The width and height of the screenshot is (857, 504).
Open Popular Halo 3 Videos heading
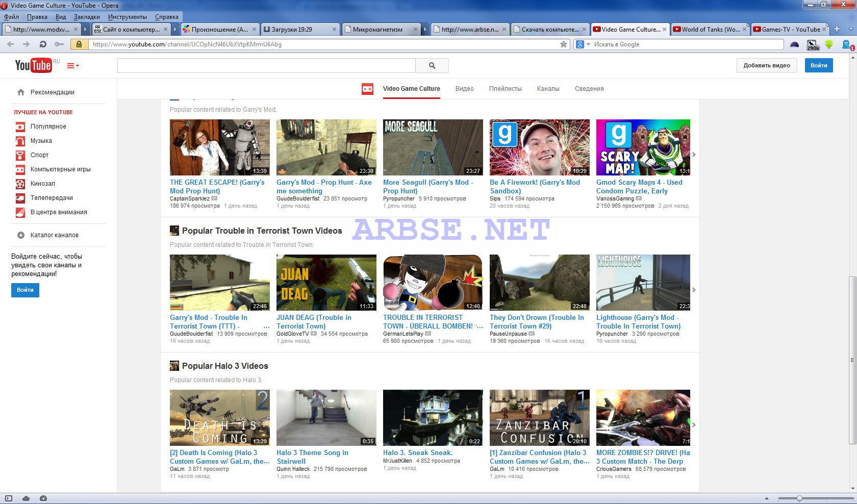225,366
